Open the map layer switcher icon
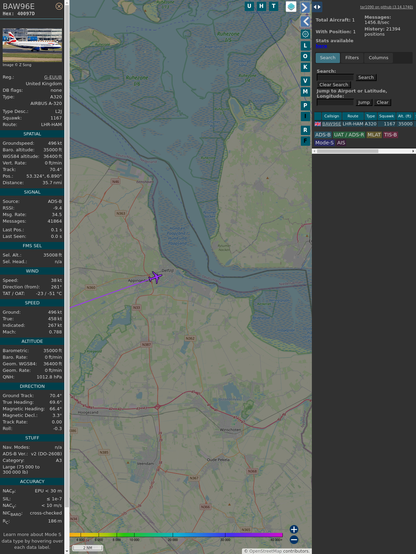Screen dimensions: 416x554 [291, 7]
